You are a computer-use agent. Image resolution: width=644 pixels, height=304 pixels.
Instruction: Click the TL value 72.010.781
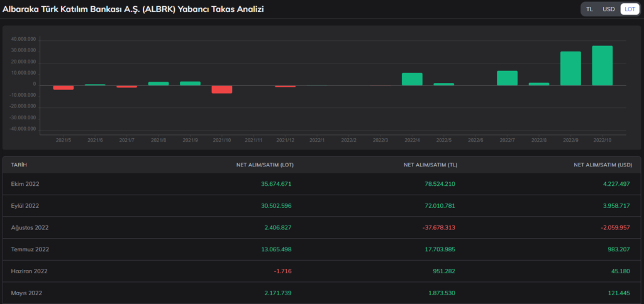(x=440, y=205)
